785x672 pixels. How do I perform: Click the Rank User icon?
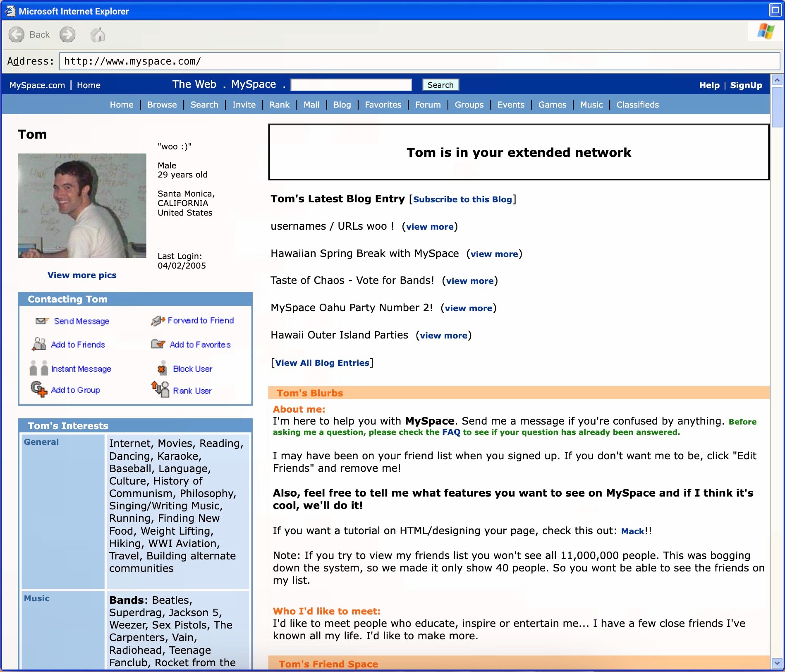tap(160, 389)
